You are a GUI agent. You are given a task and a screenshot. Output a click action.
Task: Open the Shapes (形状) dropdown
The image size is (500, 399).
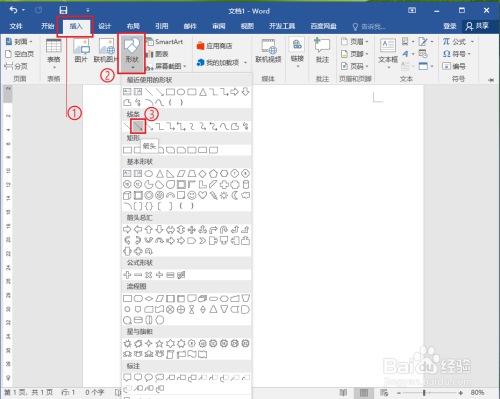click(132, 53)
